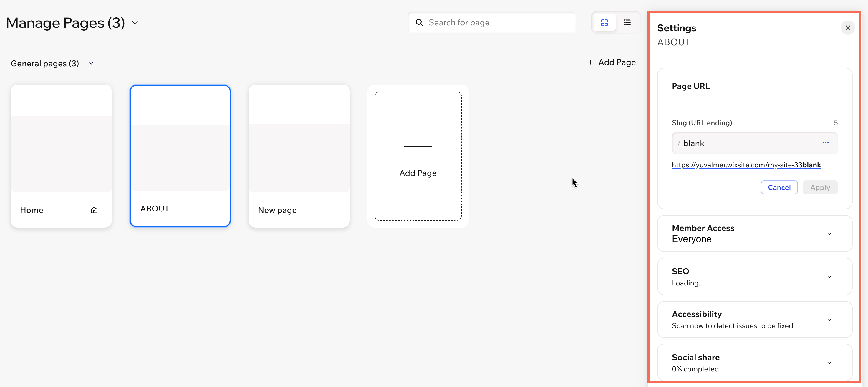Open the yuvalmer.wixsite.com page link
The height and width of the screenshot is (387, 868).
[746, 165]
